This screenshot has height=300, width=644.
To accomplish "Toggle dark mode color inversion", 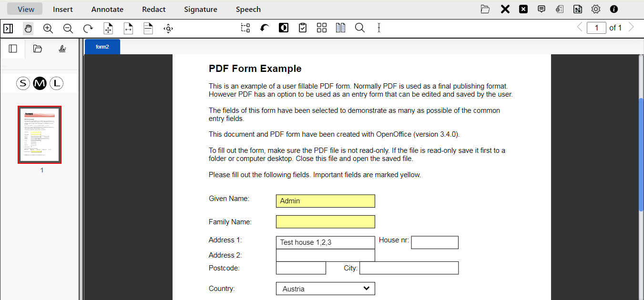I will [283, 28].
